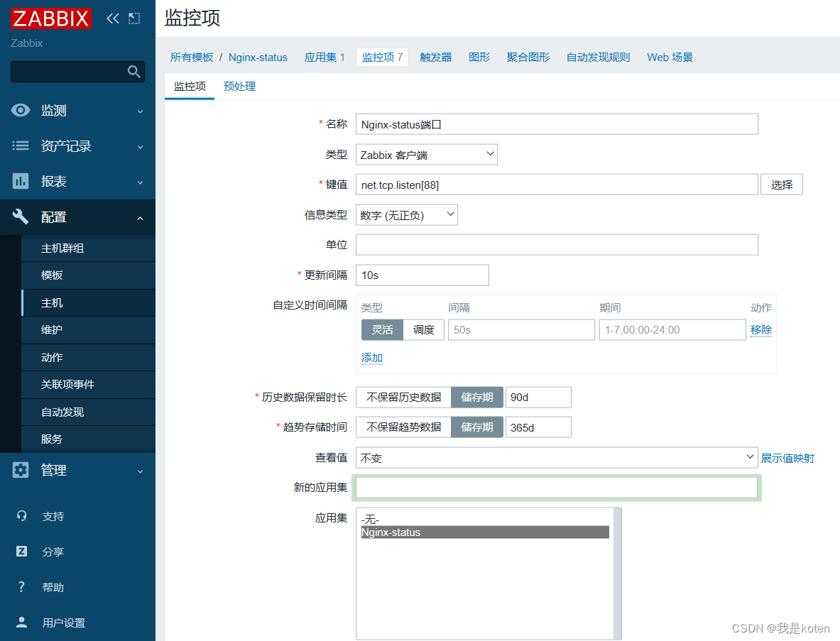840x641 pixels.
Task: Open the 触发器 tab
Action: click(435, 57)
